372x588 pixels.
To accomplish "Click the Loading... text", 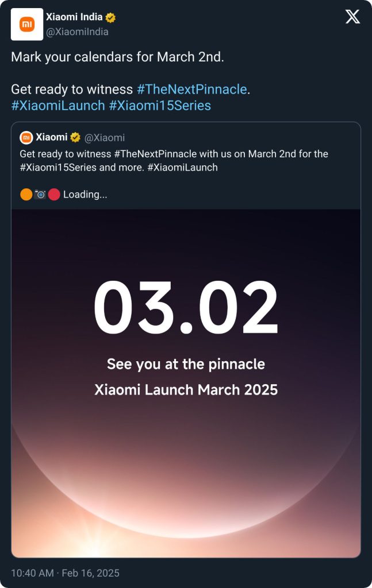I will (x=85, y=195).
